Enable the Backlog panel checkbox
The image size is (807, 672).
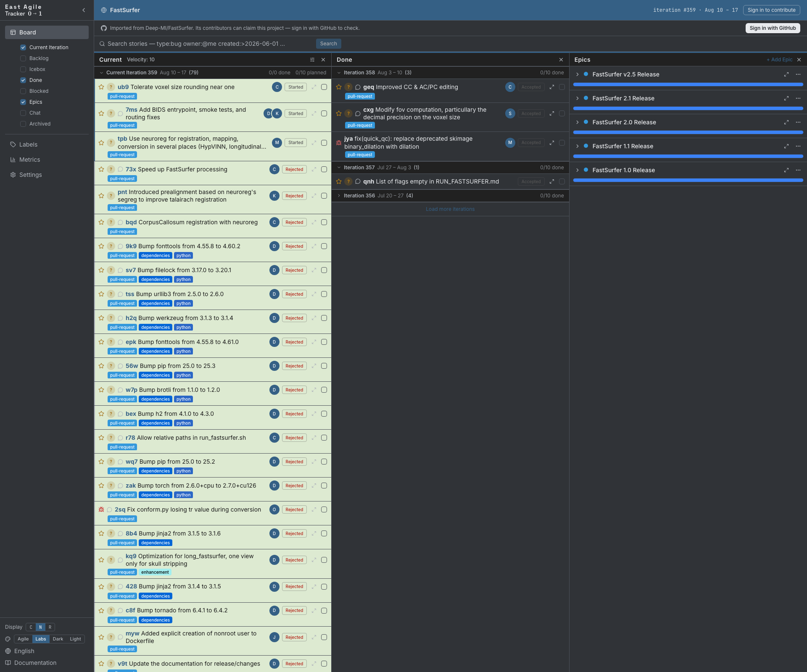[x=23, y=58]
